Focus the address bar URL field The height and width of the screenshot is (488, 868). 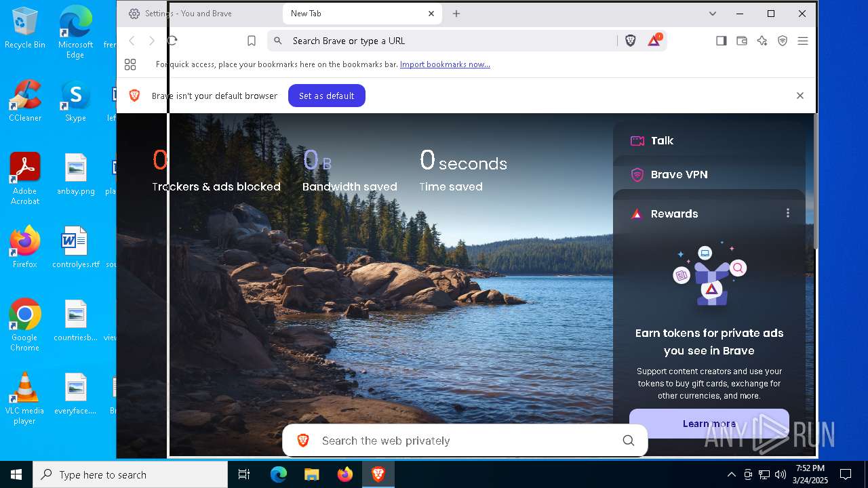pyautogui.click(x=441, y=41)
